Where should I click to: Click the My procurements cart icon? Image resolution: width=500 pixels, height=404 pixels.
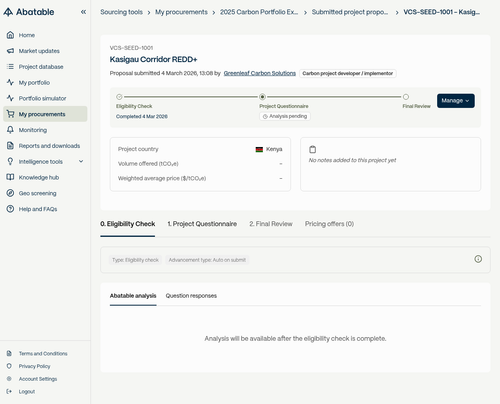click(x=10, y=114)
